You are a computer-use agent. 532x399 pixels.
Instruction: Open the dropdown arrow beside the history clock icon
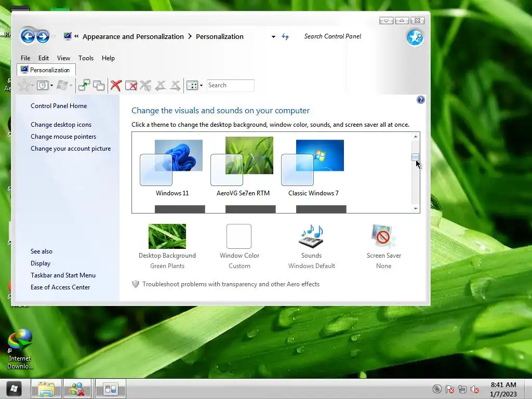coord(51,86)
